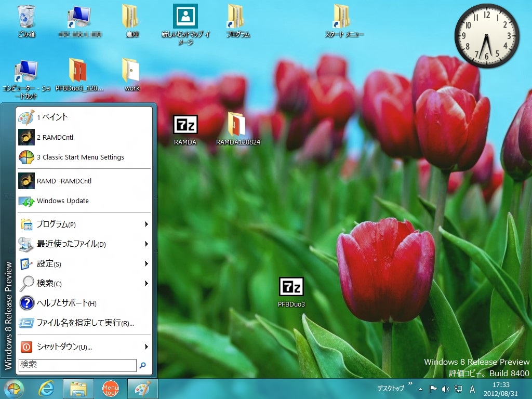Screen dimensions: 532x399
Task: Click the Internet Explorer taskbar icon
Action: coord(47,389)
